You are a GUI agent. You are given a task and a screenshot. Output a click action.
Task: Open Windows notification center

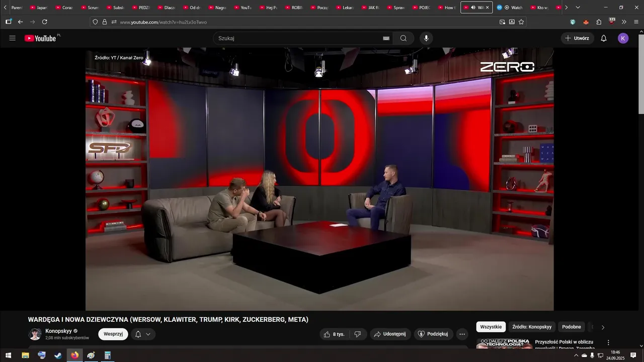tap(633, 355)
